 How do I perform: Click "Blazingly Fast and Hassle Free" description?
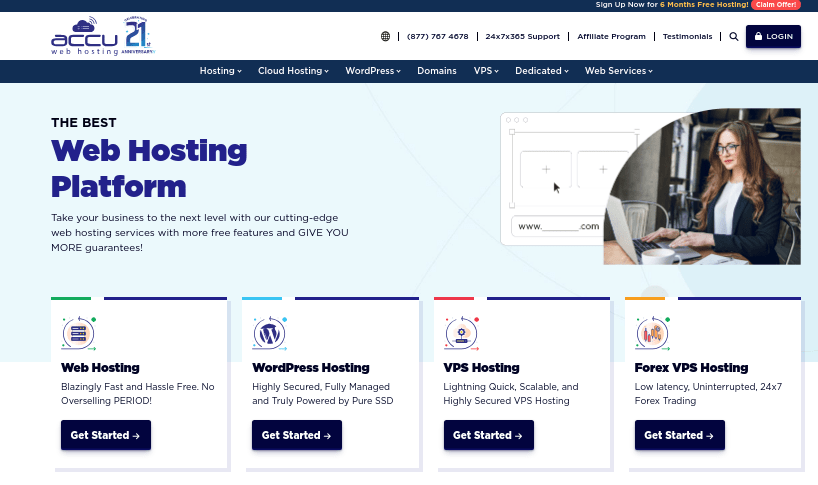click(138, 394)
